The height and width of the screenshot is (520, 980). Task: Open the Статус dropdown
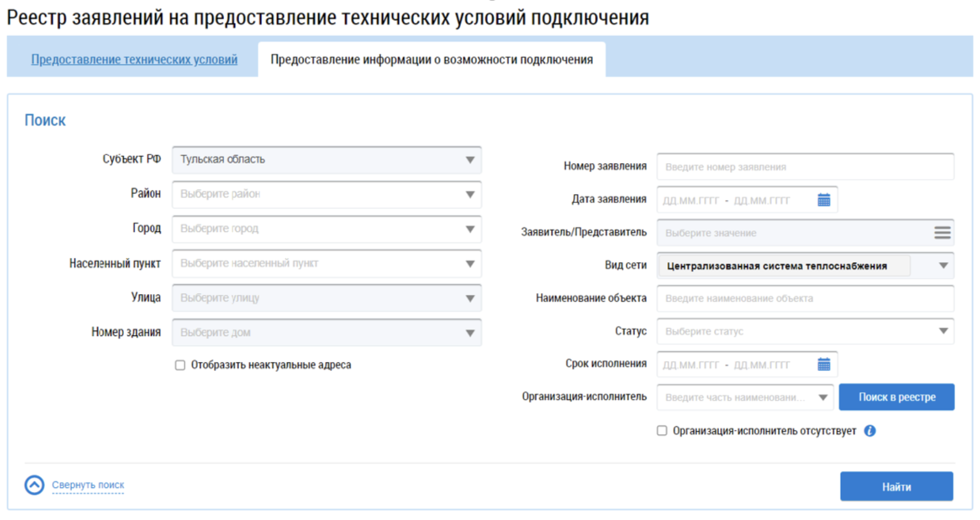[943, 331]
